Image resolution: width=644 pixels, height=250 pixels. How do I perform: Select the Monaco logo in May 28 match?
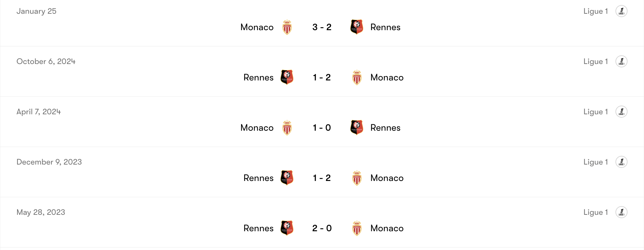pos(357,228)
